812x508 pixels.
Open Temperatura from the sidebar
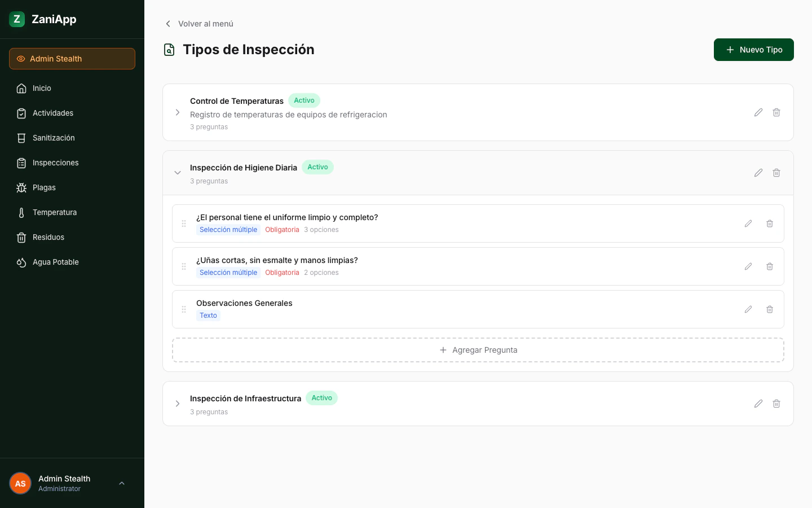(55, 212)
